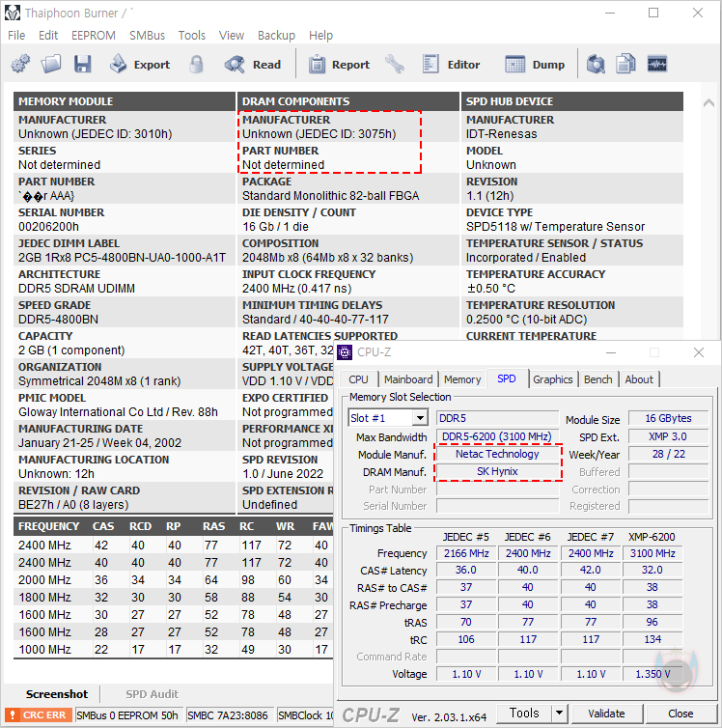Switch to the Bench tab in CPU-Z
The height and width of the screenshot is (728, 722).
598,379
